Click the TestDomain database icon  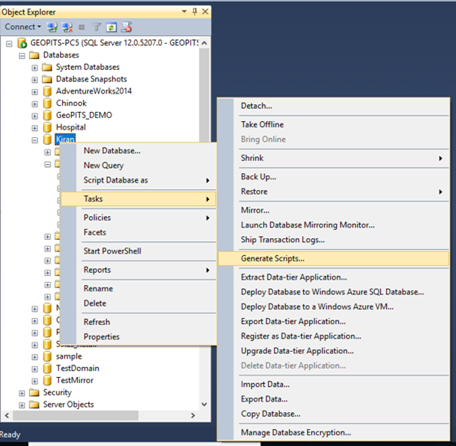(47, 368)
